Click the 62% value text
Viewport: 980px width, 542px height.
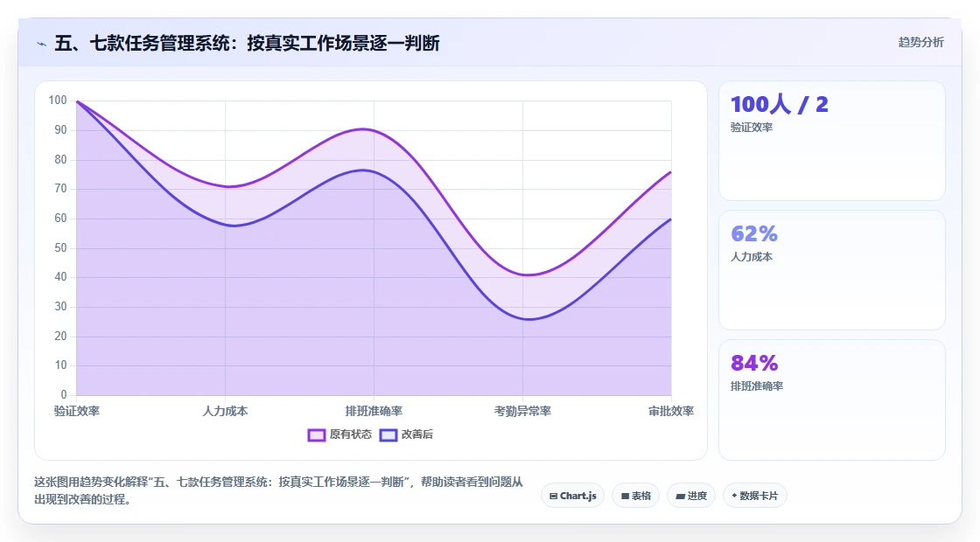754,234
